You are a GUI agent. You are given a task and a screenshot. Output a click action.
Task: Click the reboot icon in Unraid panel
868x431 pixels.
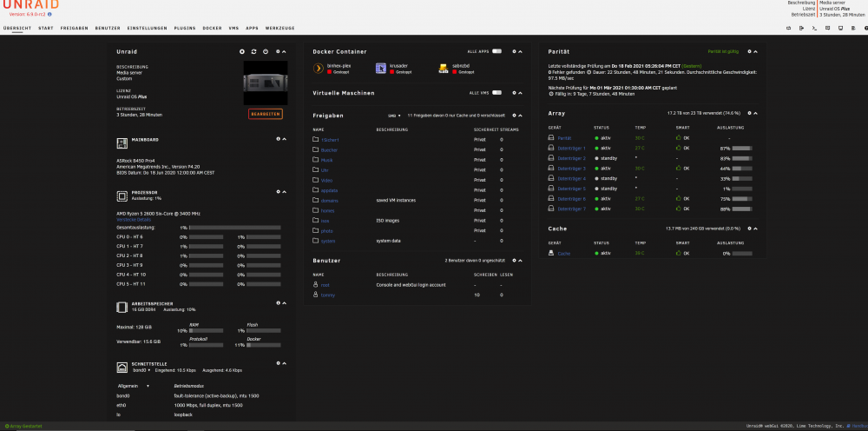(253, 51)
